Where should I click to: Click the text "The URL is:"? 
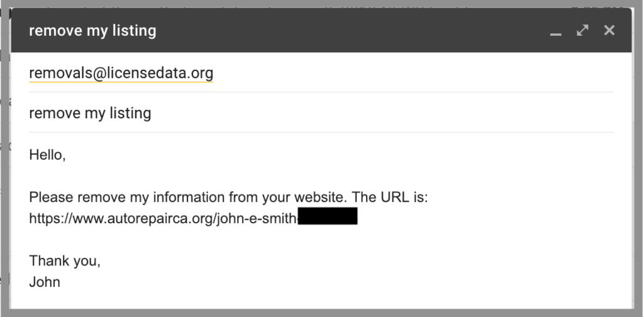pyautogui.click(x=390, y=197)
